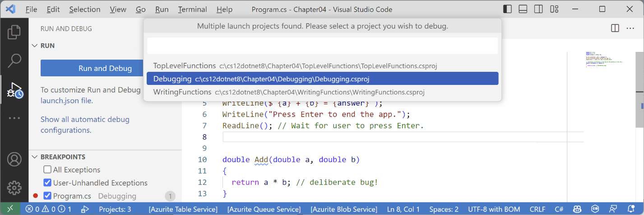644x215 pixels.
Task: Open the Go menu
Action: (x=141, y=9)
